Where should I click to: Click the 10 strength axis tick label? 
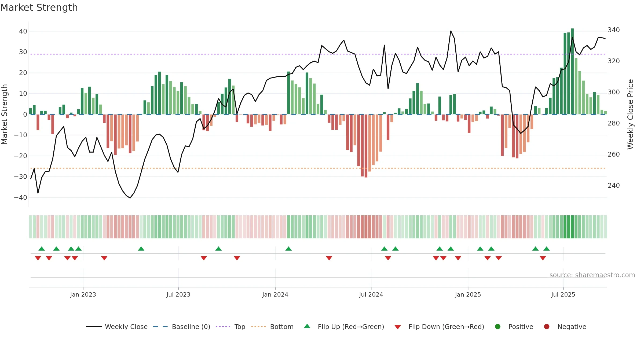pyautogui.click(x=23, y=93)
